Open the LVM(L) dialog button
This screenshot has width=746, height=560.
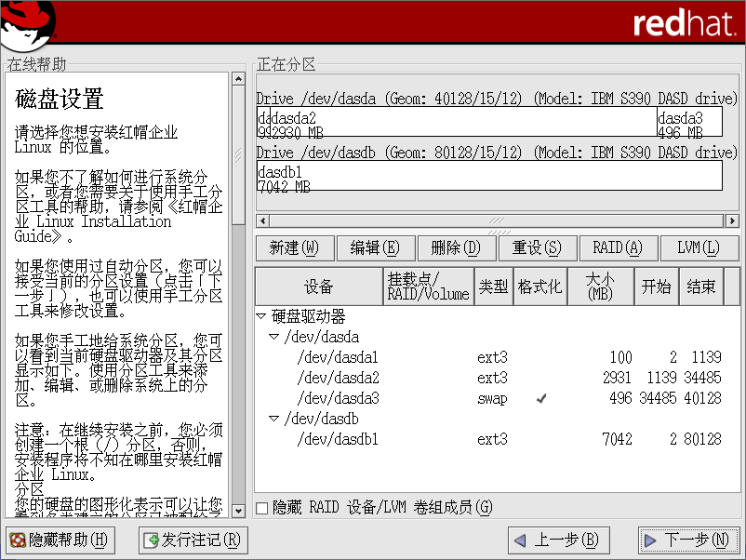(699, 247)
